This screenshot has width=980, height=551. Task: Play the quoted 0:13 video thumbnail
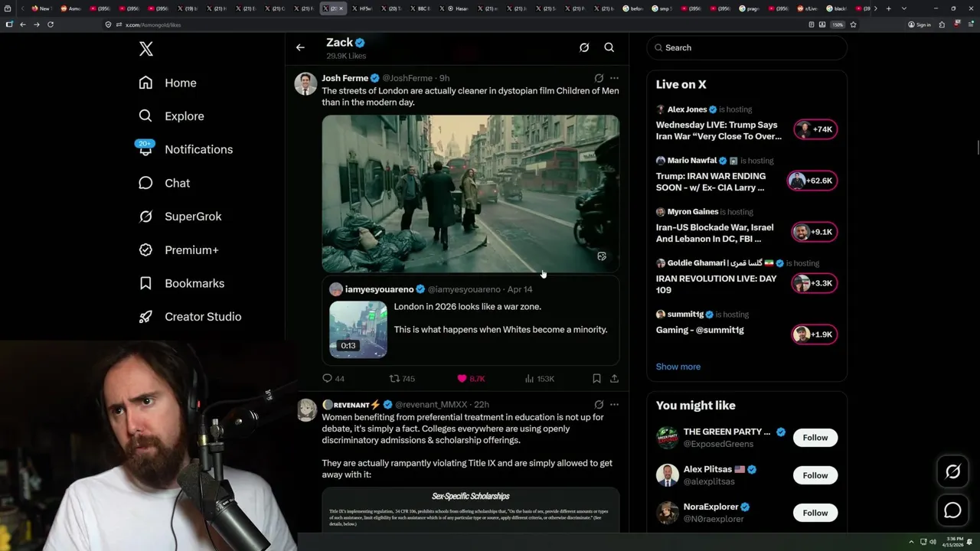(x=358, y=329)
